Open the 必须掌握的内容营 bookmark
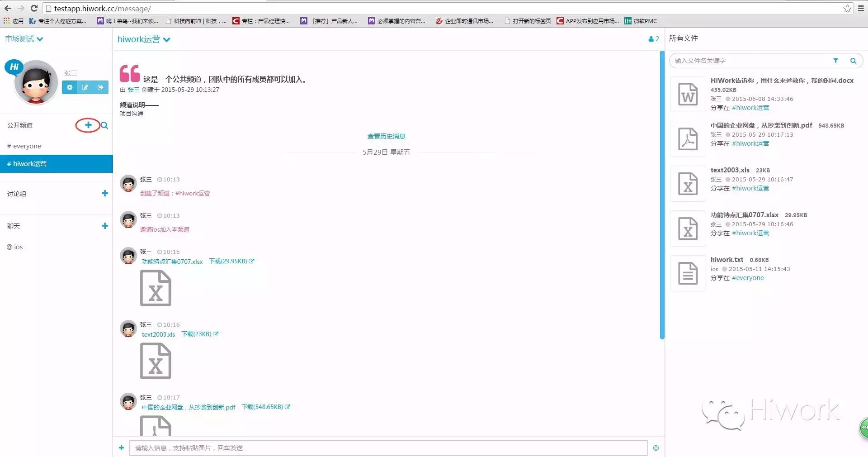The height and width of the screenshot is (457, 868). click(x=396, y=21)
